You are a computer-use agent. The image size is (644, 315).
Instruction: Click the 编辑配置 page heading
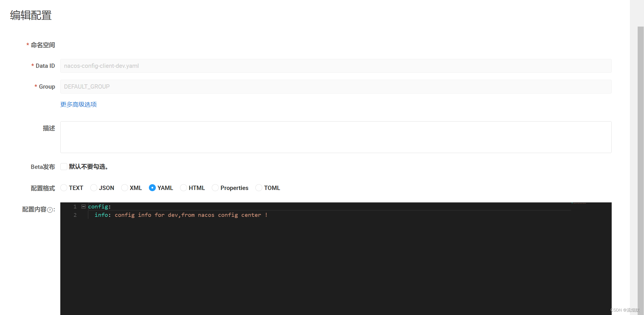(31, 15)
